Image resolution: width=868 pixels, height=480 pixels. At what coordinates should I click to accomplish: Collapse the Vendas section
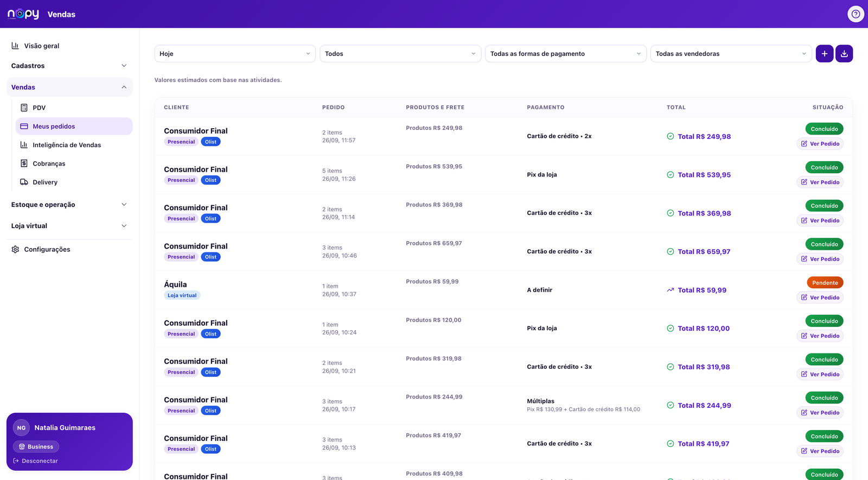click(69, 87)
